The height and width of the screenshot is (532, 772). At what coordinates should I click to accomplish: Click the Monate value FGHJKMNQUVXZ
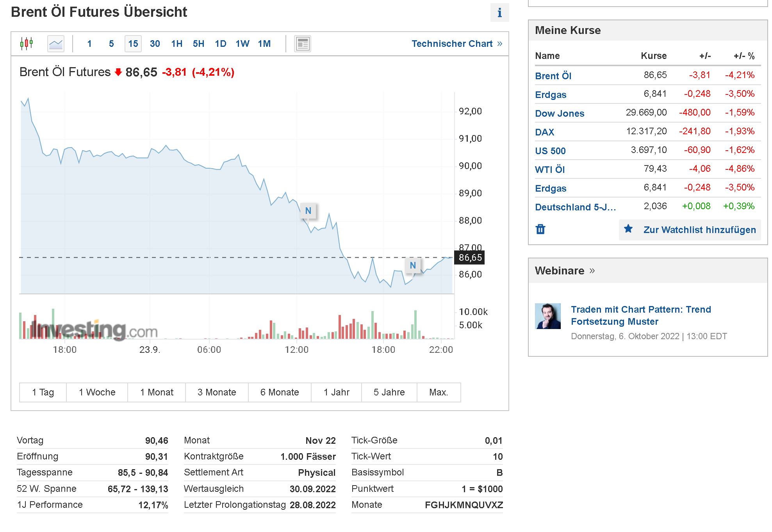(464, 505)
